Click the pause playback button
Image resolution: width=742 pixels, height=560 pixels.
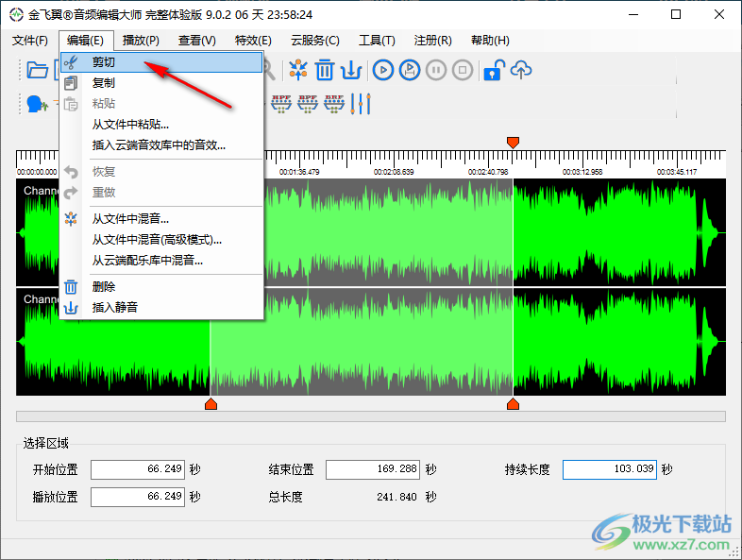click(x=436, y=70)
